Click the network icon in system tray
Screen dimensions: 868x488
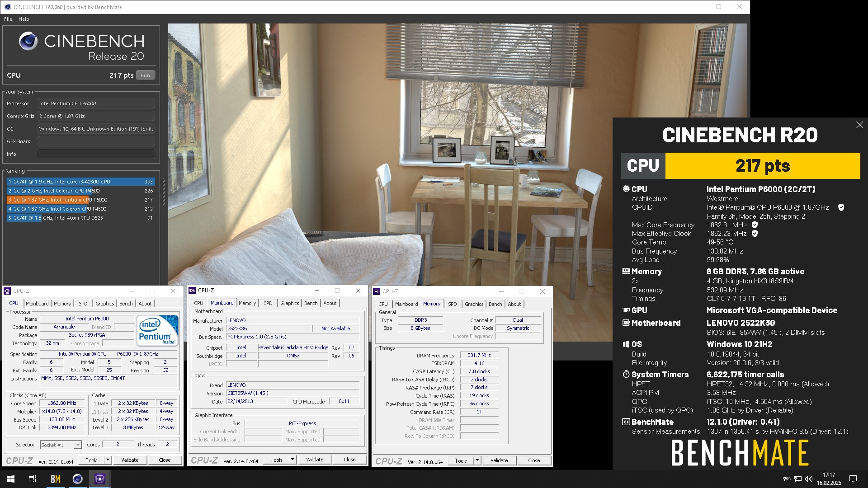click(798, 479)
